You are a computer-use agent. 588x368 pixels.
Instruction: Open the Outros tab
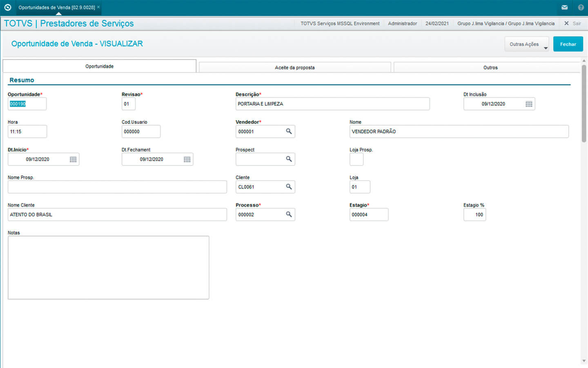coord(490,67)
